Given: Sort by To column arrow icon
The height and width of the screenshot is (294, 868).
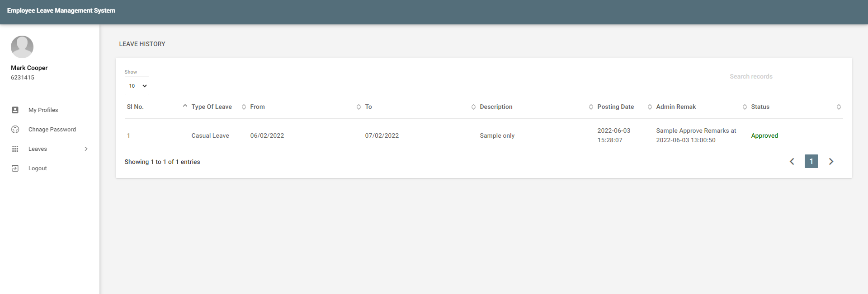Looking at the screenshot, I should pyautogui.click(x=473, y=107).
